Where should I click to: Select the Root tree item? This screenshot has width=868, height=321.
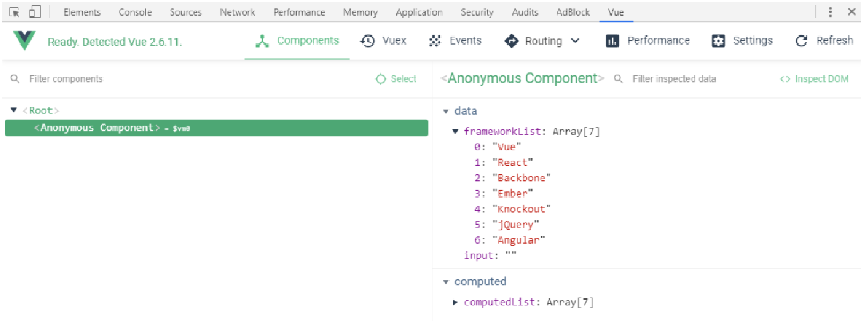coord(41,111)
